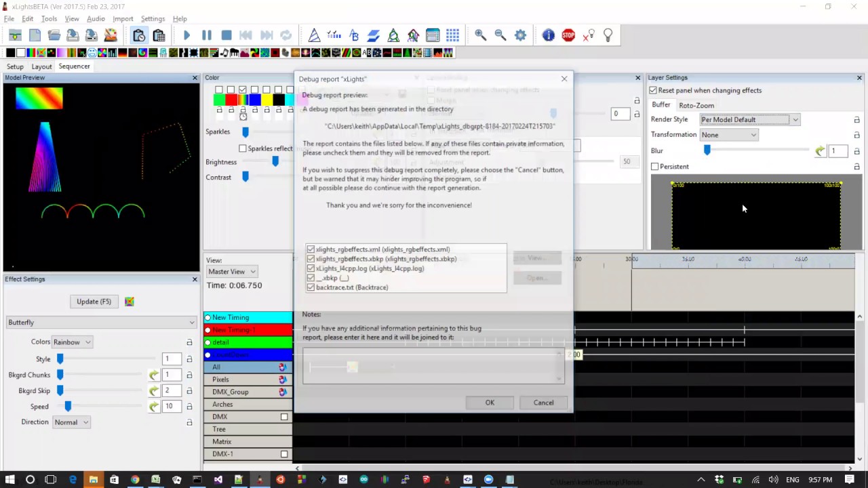Open the File menu
This screenshot has width=868, height=488.
(9, 19)
